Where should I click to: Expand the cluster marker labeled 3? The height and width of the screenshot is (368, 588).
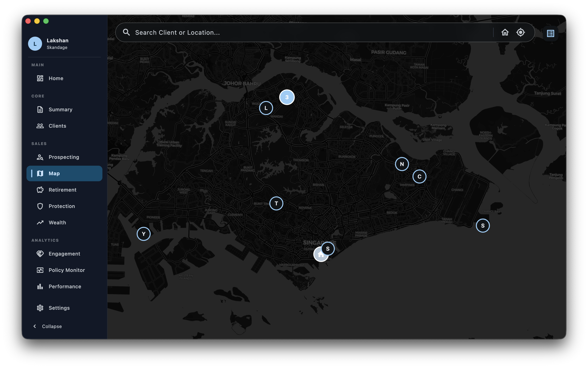(x=287, y=97)
